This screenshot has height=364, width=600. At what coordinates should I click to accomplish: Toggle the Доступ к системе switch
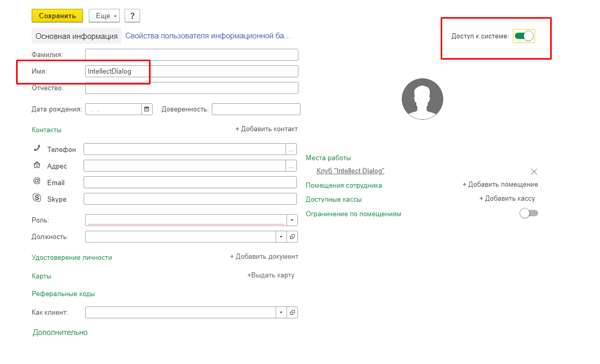[x=524, y=36]
